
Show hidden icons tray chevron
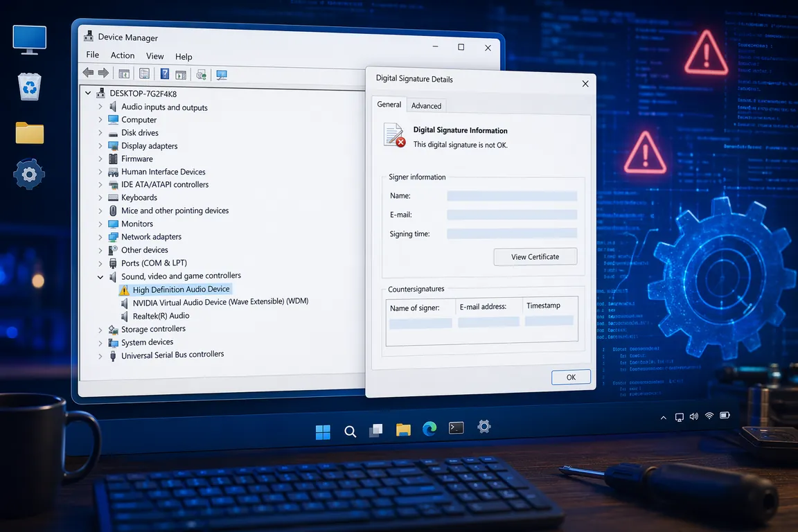(x=663, y=418)
